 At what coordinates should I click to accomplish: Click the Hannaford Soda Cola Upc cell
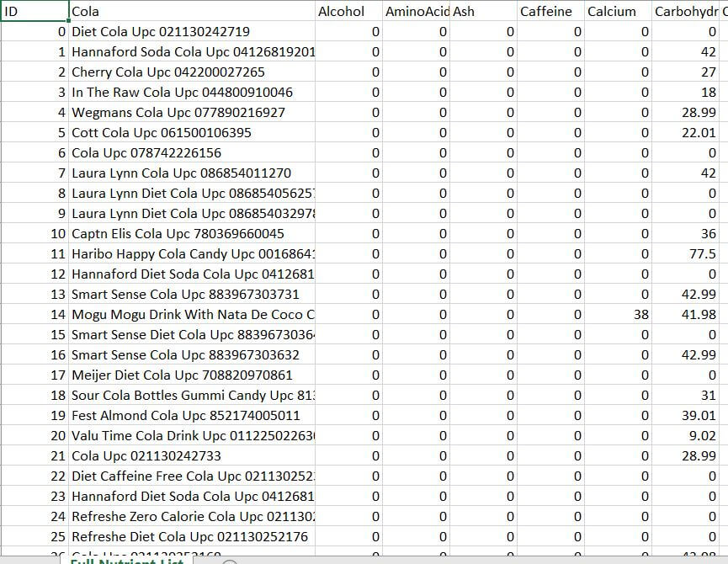coord(192,51)
